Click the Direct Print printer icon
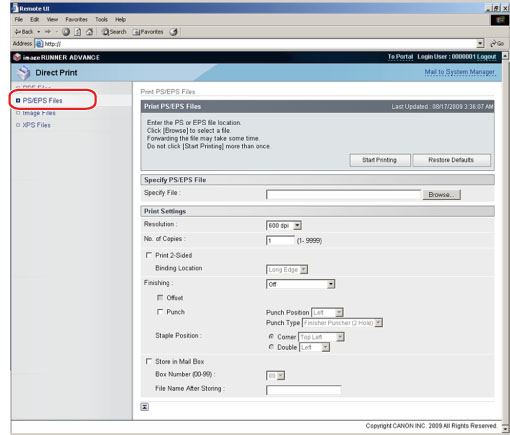This screenshot has width=510, height=435. (x=24, y=73)
